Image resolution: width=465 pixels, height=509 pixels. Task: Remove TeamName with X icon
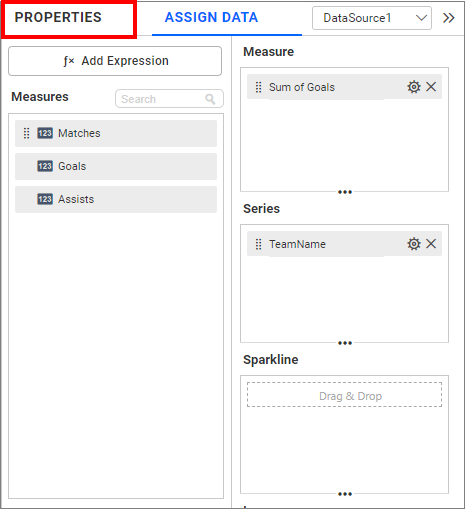pyautogui.click(x=431, y=244)
